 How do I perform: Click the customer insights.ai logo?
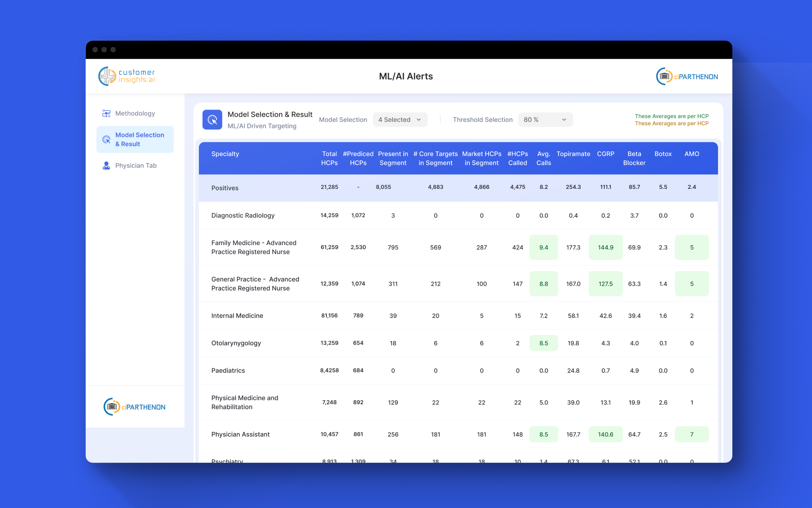click(126, 76)
